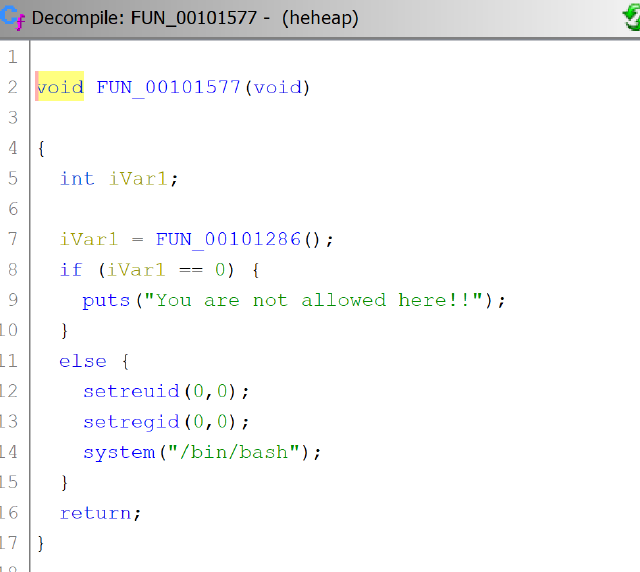
Task: Click line number 7 in the gutter
Action: (13, 239)
